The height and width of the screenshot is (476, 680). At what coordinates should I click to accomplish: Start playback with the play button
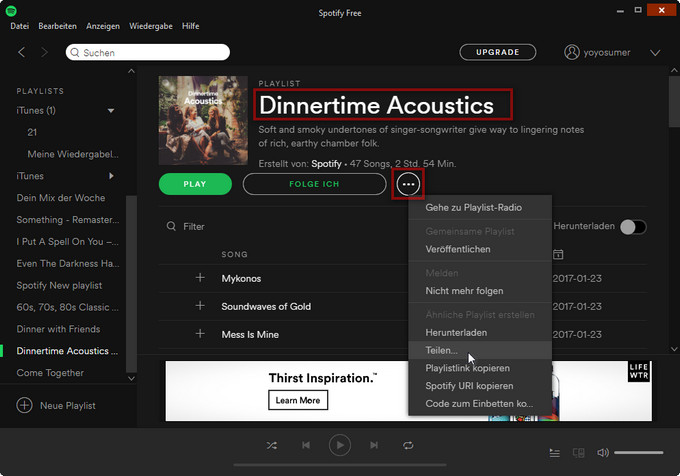[x=340, y=445]
